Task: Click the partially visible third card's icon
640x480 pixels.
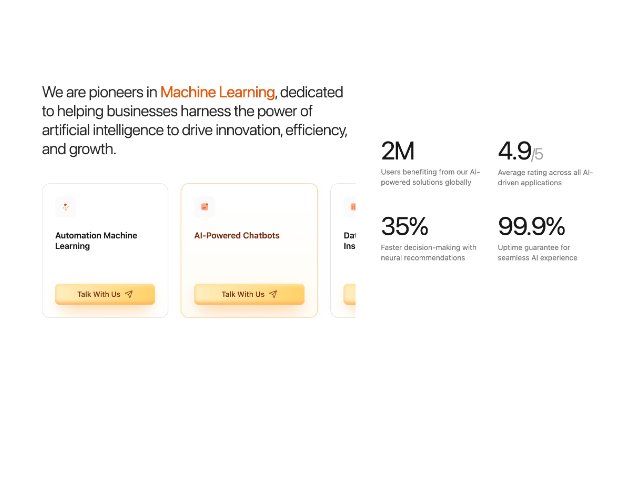Action: pos(351,207)
